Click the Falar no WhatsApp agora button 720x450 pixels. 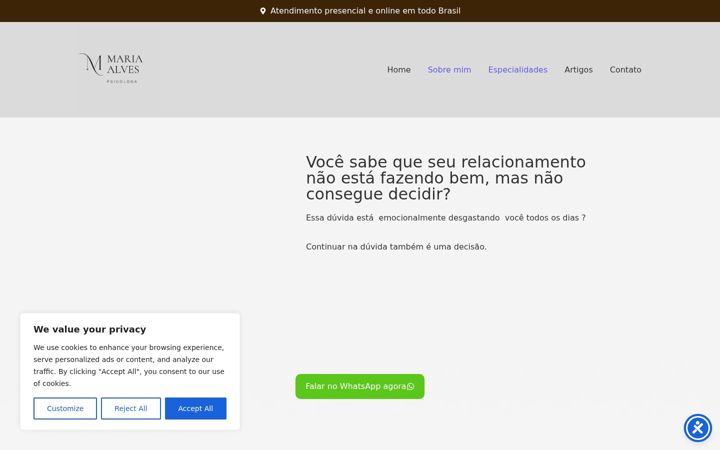(360, 386)
